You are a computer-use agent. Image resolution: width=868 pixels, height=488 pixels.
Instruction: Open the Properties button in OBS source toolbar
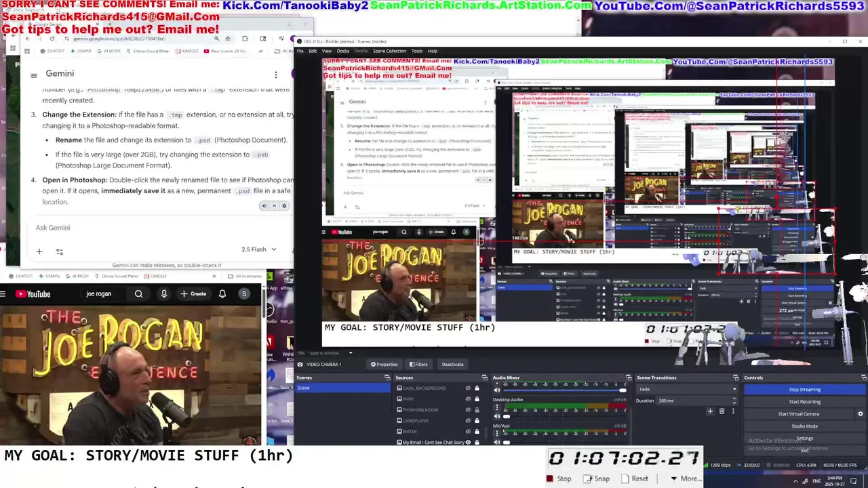tap(384, 364)
